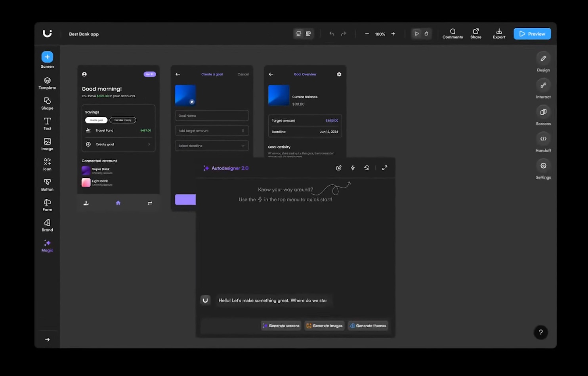Click Generate themes
Image resolution: width=588 pixels, height=376 pixels.
coord(368,326)
